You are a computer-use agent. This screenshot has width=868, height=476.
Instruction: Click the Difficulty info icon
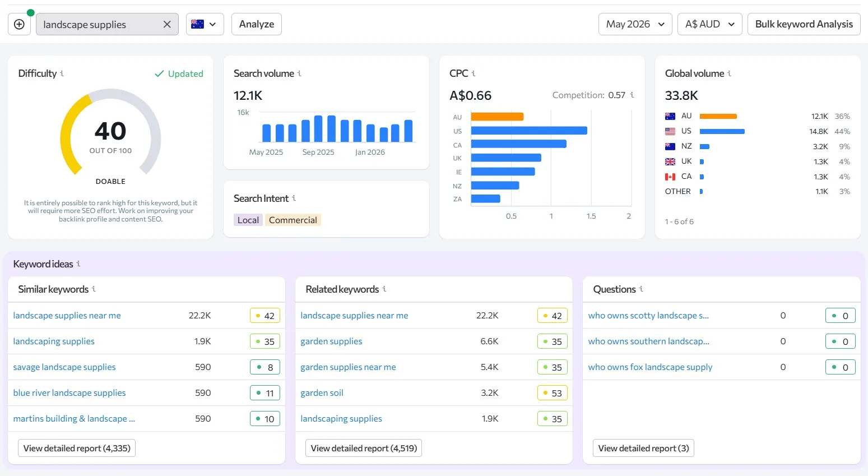pos(62,73)
